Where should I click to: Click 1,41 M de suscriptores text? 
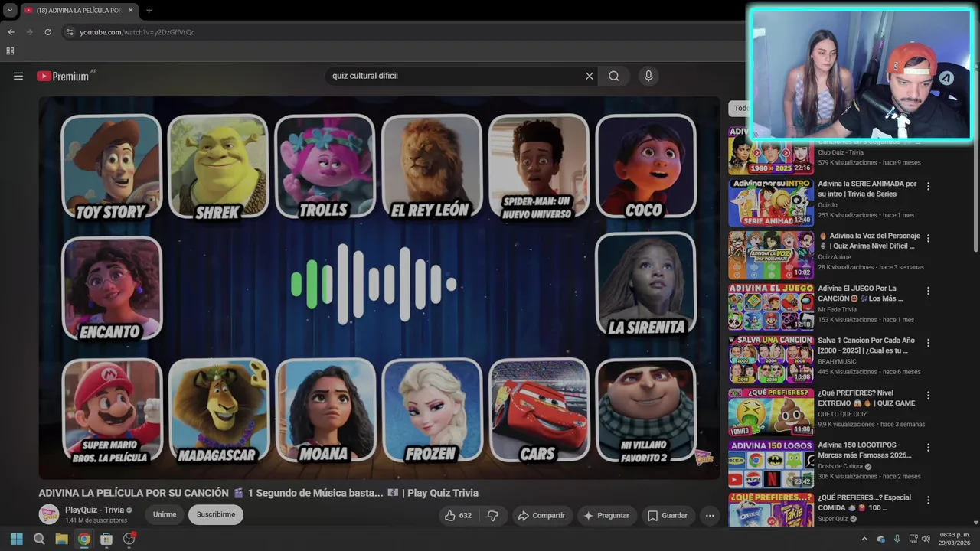[x=96, y=520]
